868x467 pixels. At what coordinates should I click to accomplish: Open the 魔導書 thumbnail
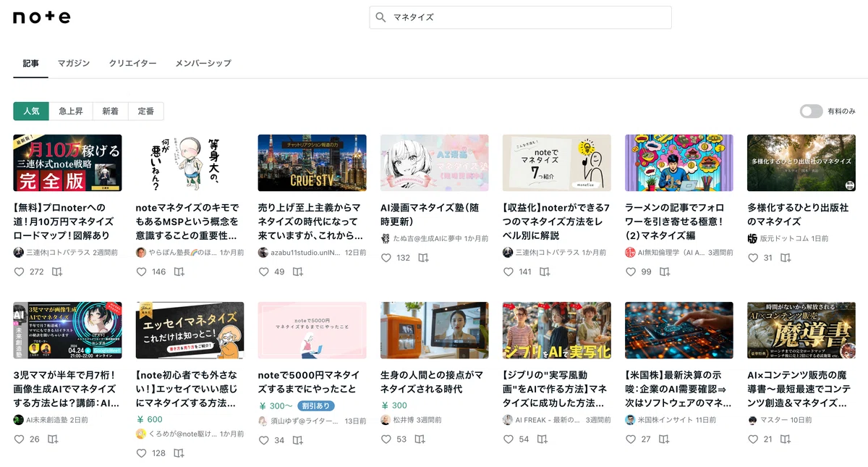(x=801, y=330)
